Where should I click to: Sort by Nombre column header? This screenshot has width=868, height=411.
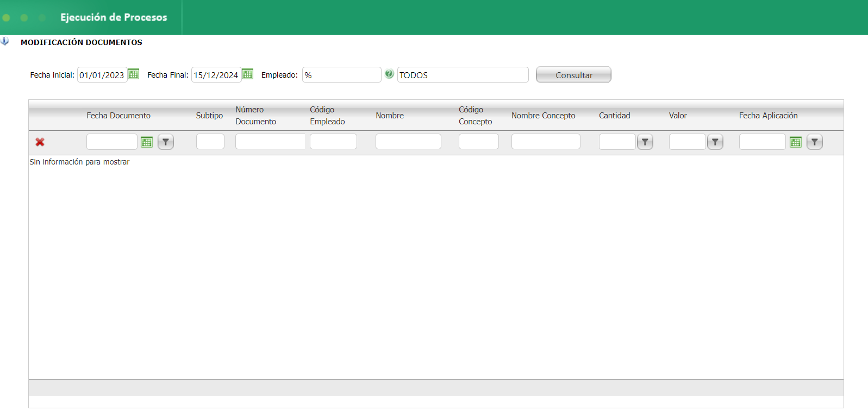click(390, 116)
